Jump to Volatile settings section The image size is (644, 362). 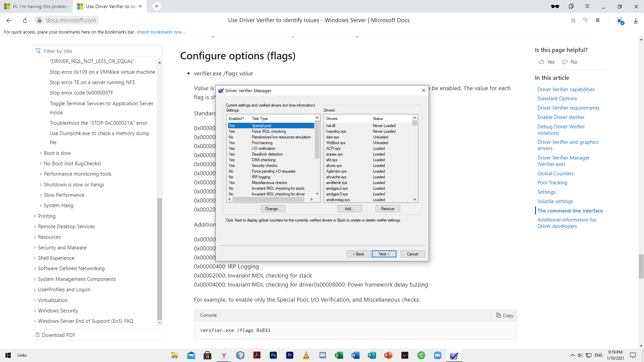coord(555,201)
